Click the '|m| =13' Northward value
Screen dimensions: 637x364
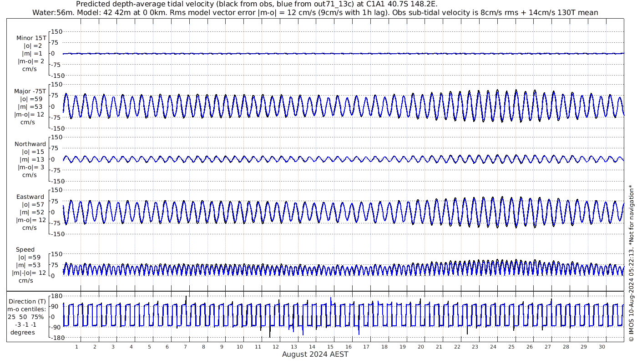(33, 160)
